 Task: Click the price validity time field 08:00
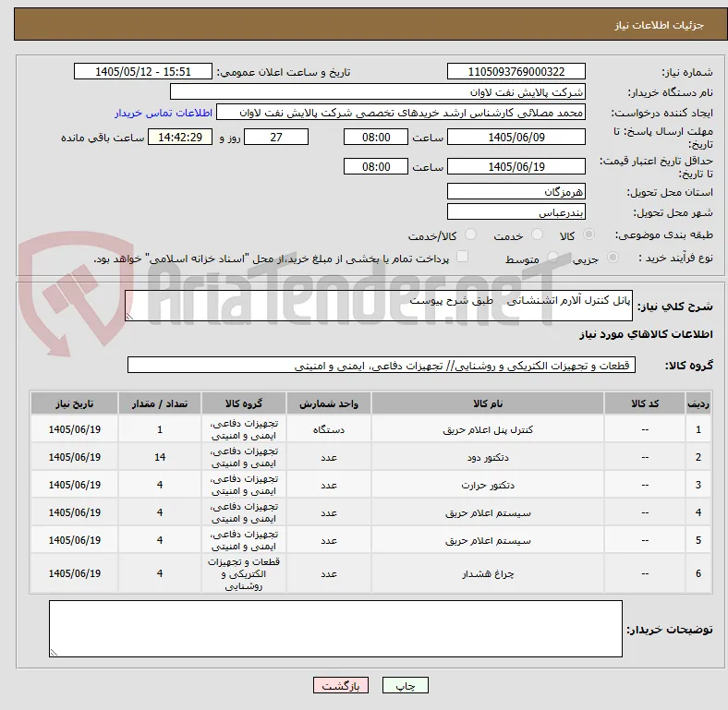pos(376,166)
